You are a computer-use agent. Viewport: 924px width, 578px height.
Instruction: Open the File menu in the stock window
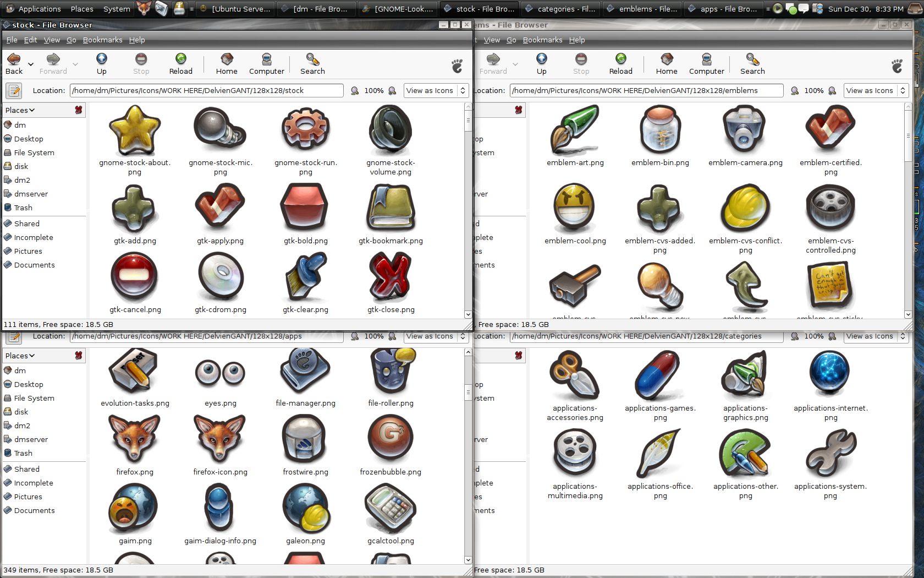coord(12,40)
